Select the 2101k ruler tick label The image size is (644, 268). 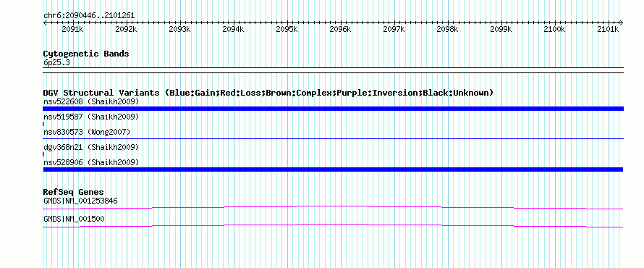[x=608, y=30]
